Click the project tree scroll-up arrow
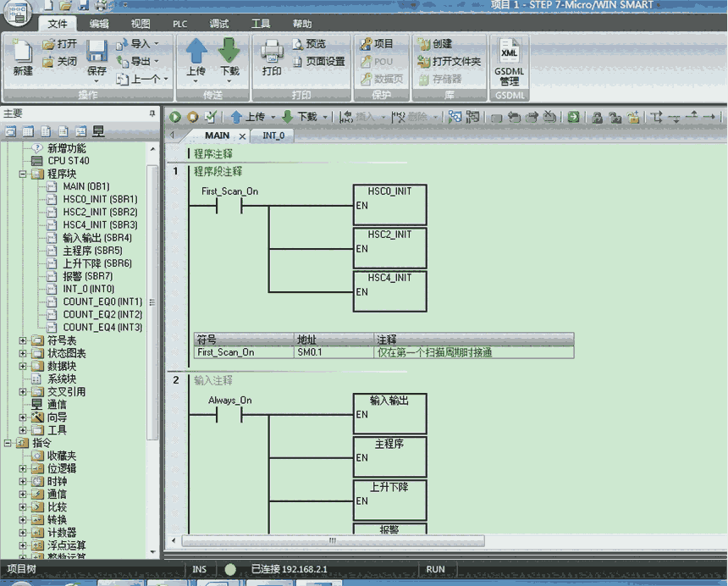 click(x=153, y=149)
